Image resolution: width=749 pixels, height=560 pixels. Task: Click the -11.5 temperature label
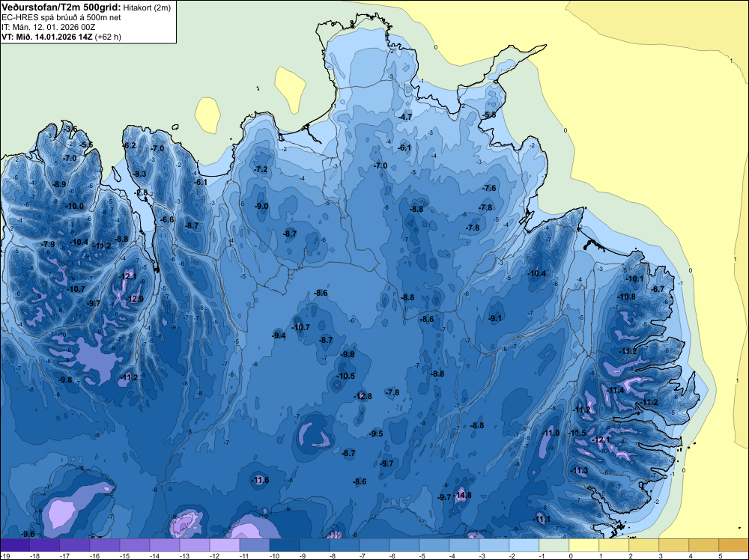pyautogui.click(x=577, y=433)
